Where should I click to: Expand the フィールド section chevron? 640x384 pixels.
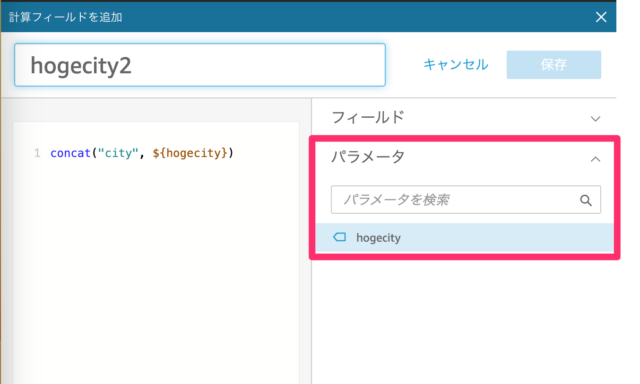coord(596,119)
